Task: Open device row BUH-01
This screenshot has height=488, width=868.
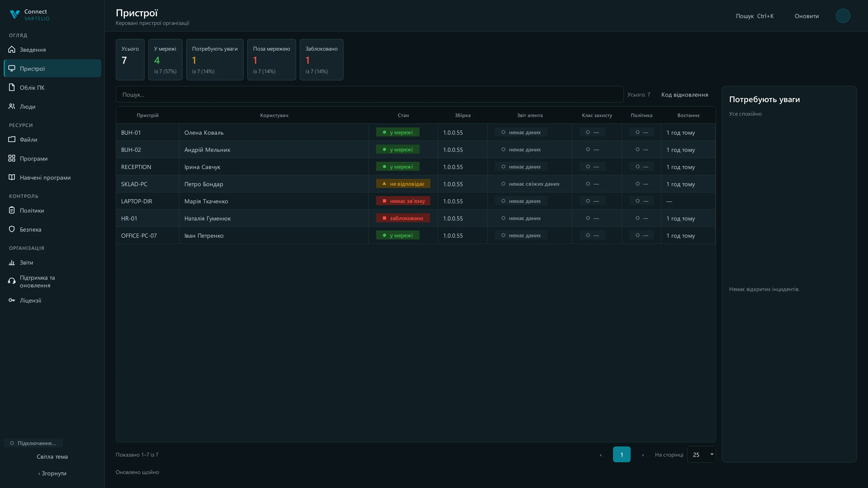Action: (x=415, y=132)
